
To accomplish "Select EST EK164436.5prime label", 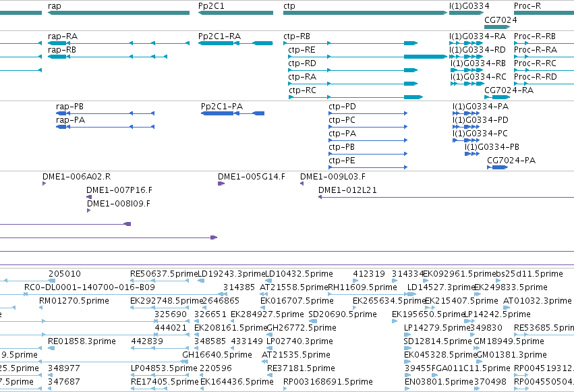I will coord(237,382).
